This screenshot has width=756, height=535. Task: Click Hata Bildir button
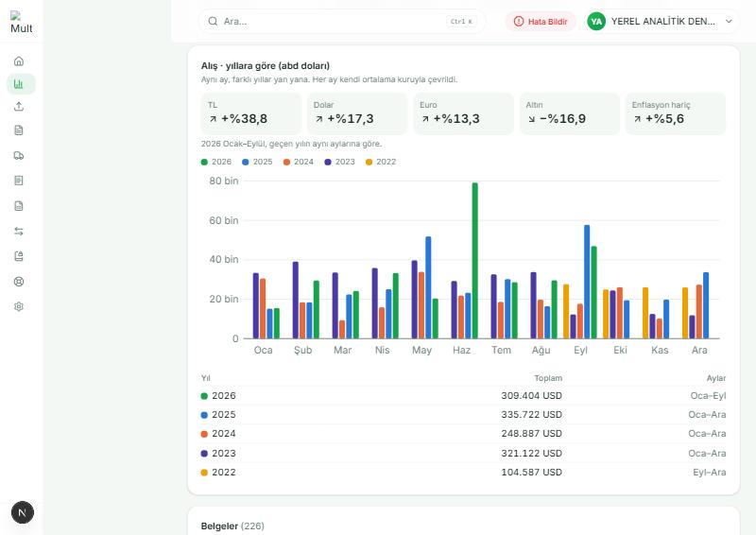[x=541, y=21]
